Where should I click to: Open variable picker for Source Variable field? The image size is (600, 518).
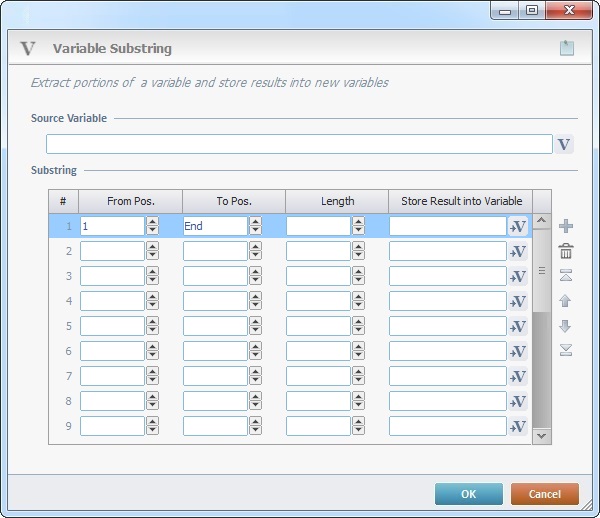565,144
